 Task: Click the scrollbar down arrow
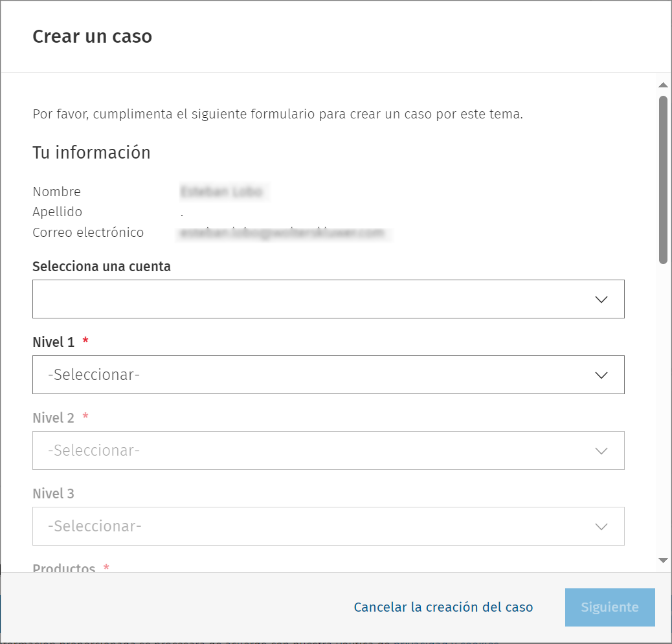(663, 561)
